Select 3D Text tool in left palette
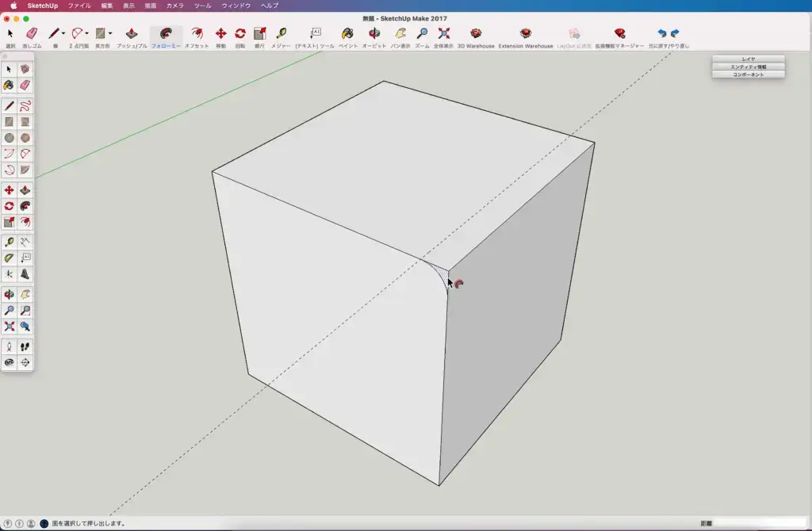 point(25,274)
